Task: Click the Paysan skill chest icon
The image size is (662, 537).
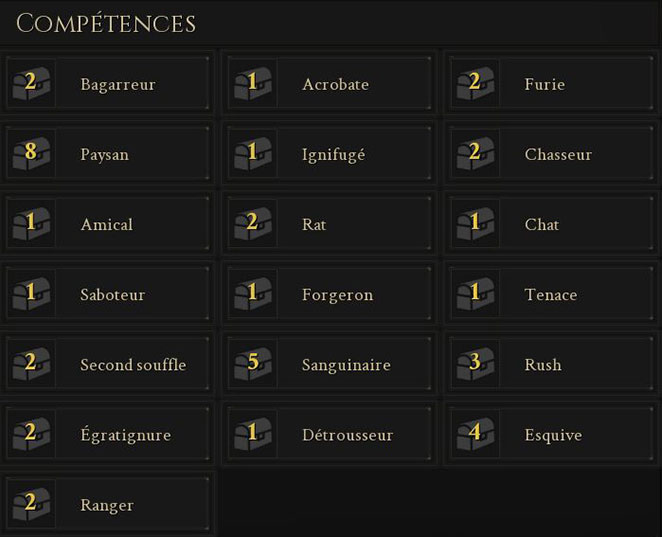Action: [31, 154]
